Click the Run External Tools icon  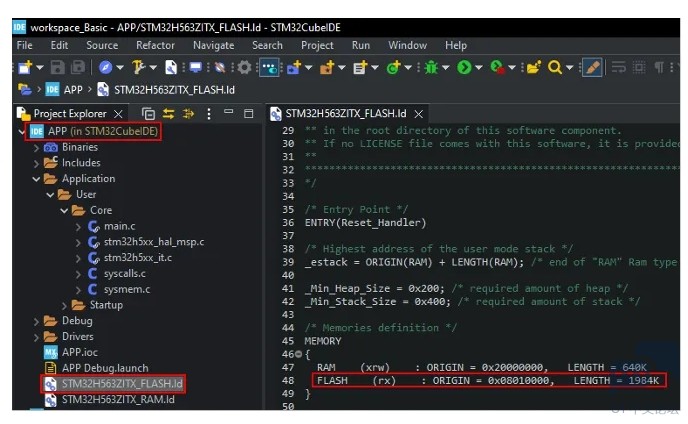497,67
